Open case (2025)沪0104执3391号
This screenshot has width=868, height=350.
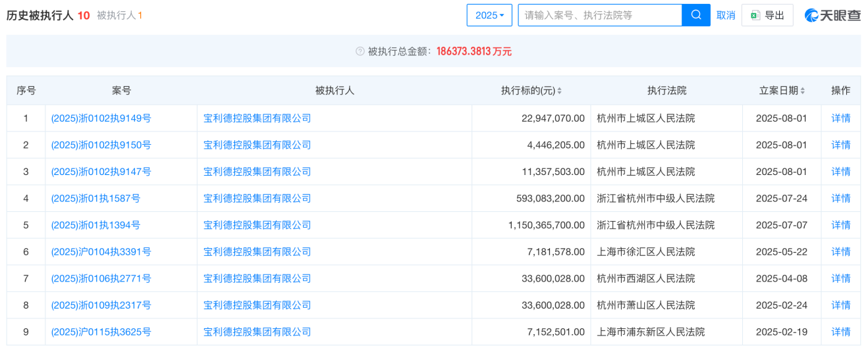(101, 251)
